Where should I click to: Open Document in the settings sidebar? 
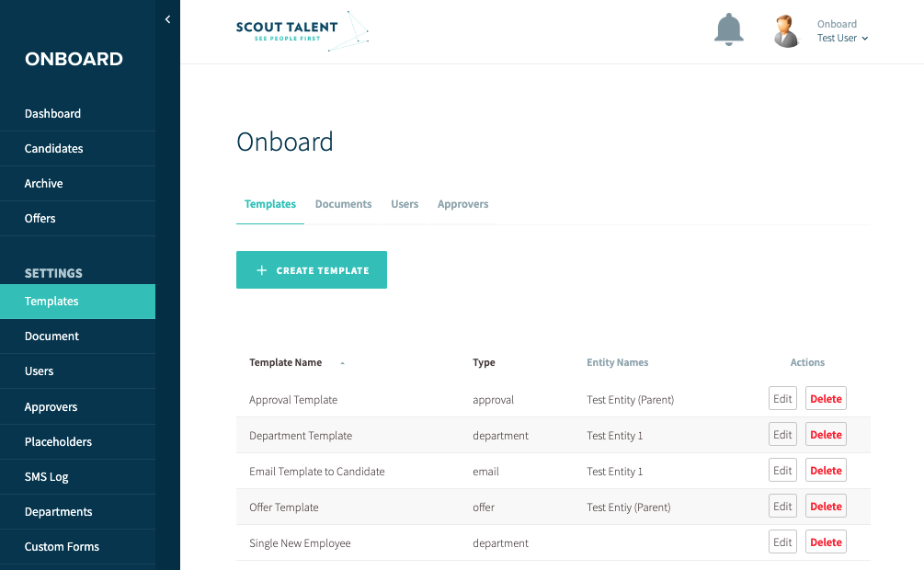click(x=78, y=336)
